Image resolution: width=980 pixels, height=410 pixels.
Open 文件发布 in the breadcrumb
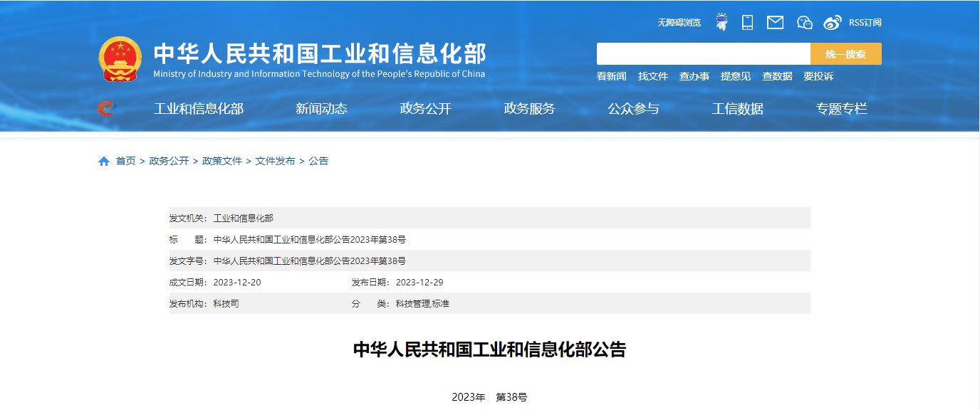pyautogui.click(x=275, y=162)
